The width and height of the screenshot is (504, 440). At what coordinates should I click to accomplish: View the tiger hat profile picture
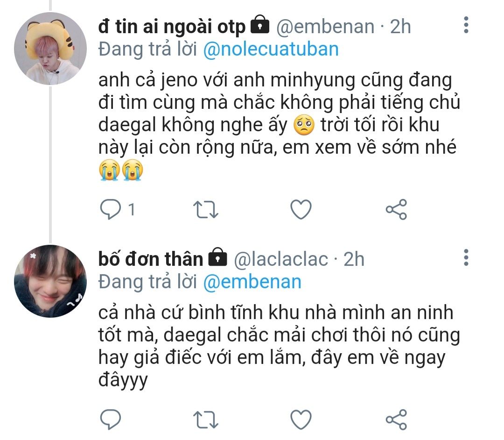click(x=50, y=48)
